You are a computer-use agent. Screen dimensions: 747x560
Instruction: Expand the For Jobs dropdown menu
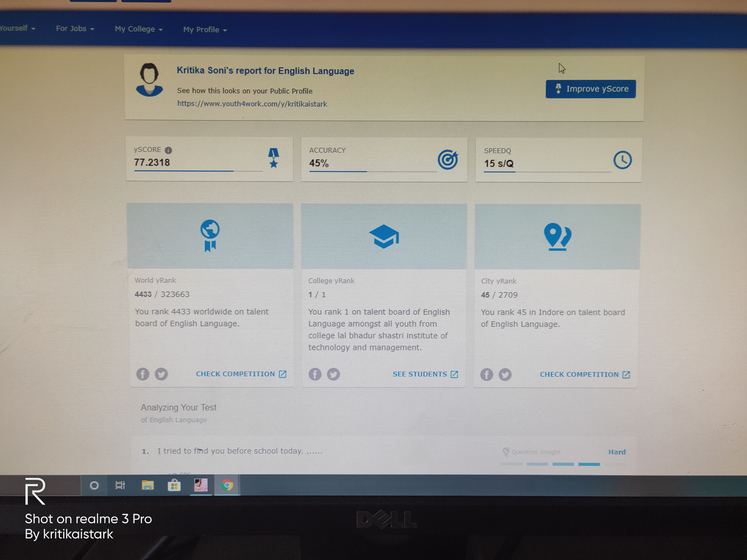tap(75, 29)
